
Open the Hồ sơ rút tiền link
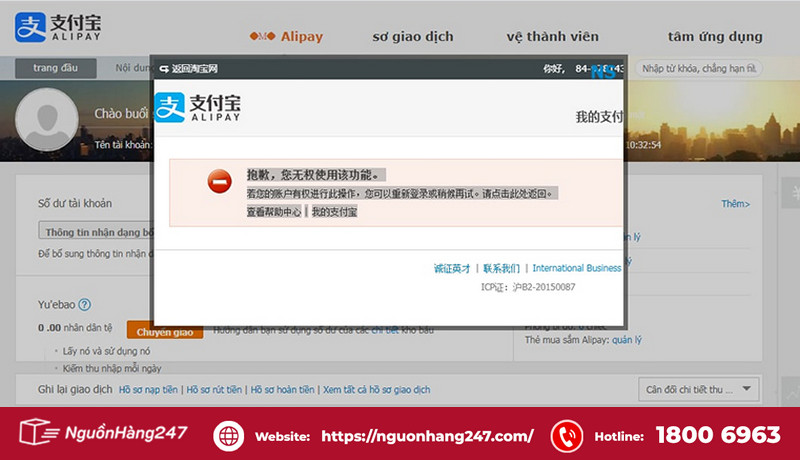click(x=214, y=390)
